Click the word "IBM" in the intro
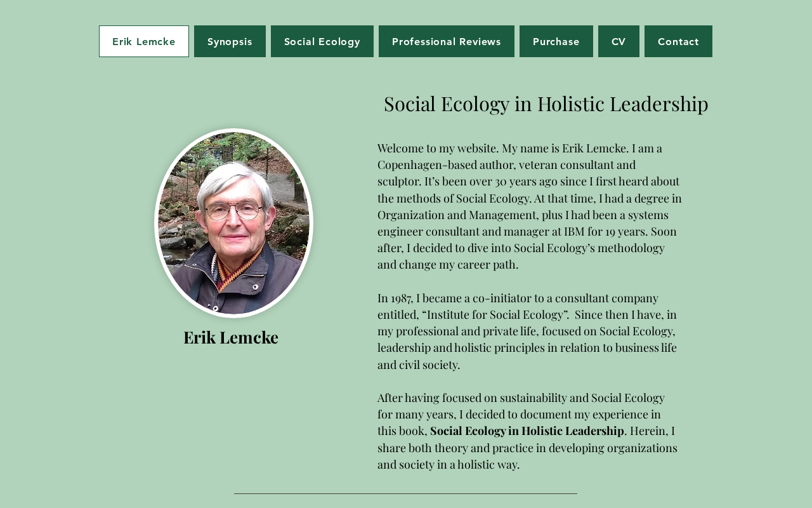 point(574,231)
